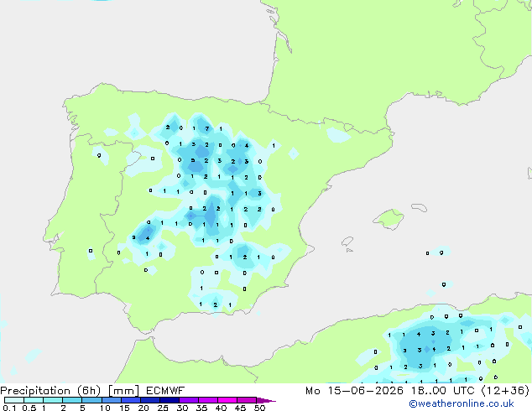Click the Mallorca island on the map

click(389, 219)
